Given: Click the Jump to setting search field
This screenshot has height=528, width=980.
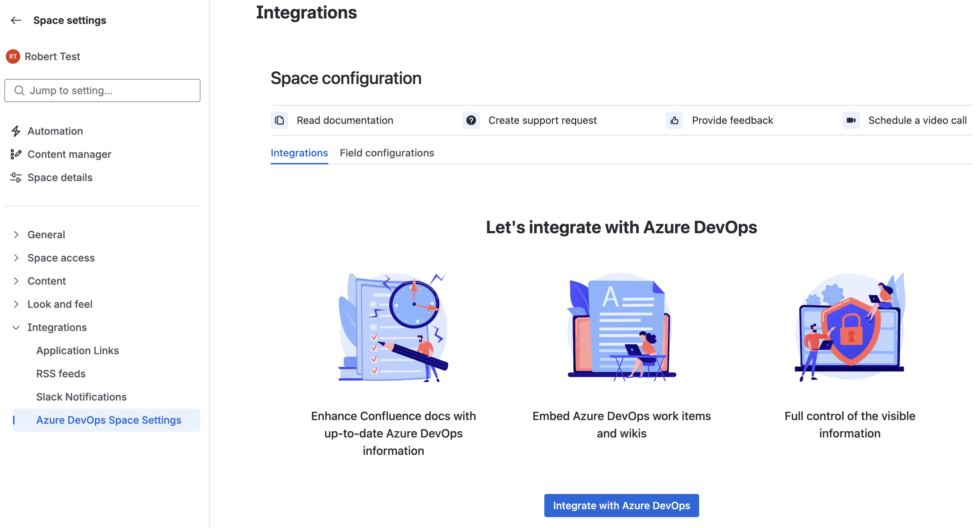Looking at the screenshot, I should 102,91.
